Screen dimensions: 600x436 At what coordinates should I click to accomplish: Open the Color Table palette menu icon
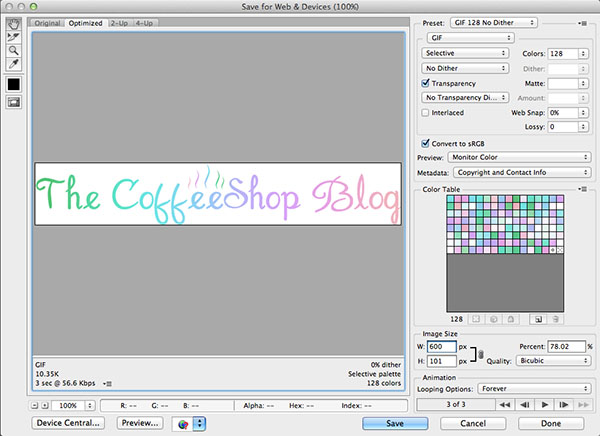coord(582,189)
